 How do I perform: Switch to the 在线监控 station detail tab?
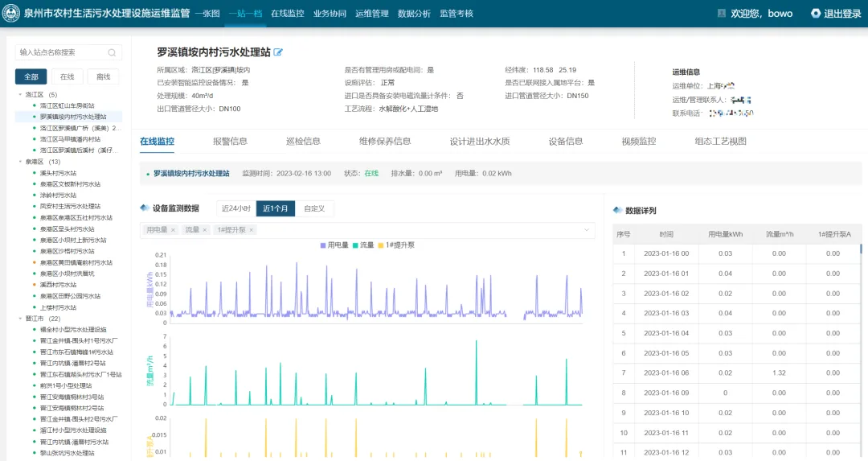click(158, 142)
